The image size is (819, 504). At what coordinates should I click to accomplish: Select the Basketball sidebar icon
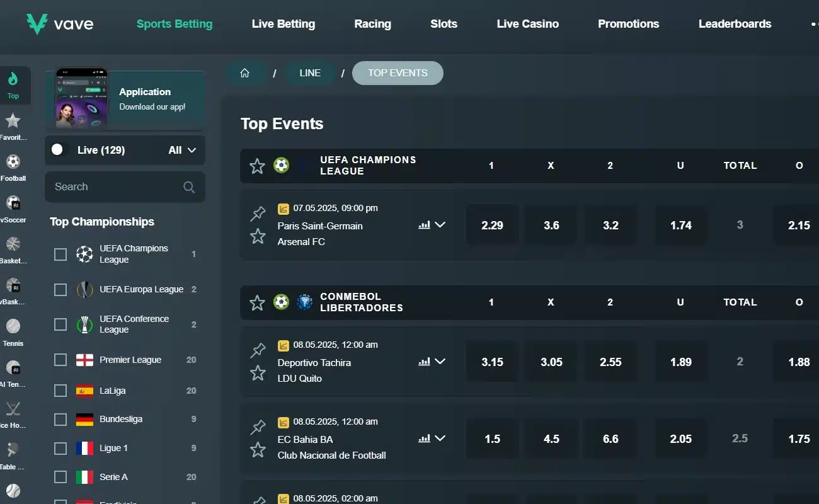(13, 244)
